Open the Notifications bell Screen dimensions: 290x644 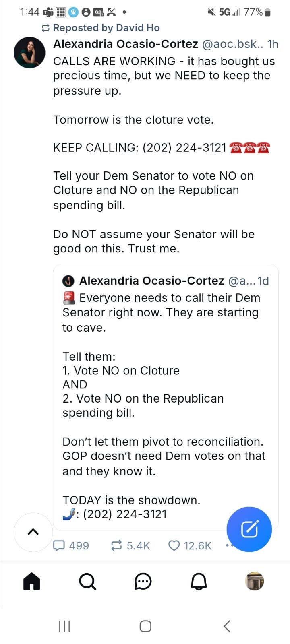[x=199, y=582]
